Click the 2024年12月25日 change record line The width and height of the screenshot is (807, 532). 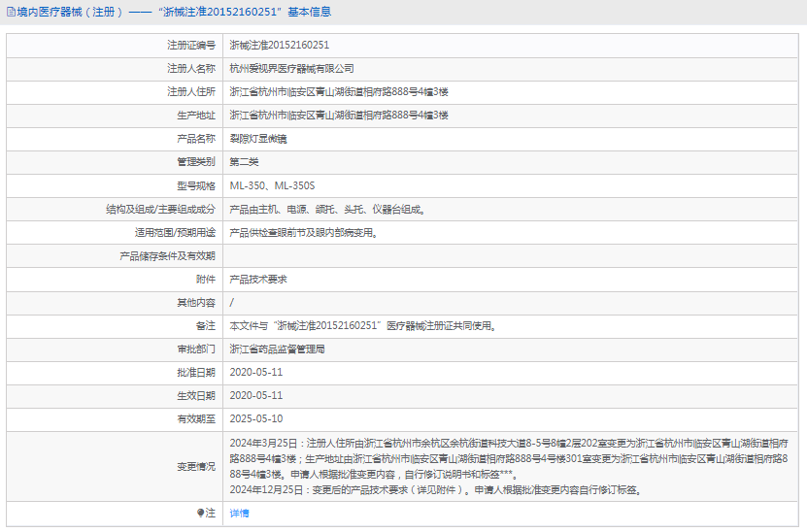[436, 490]
